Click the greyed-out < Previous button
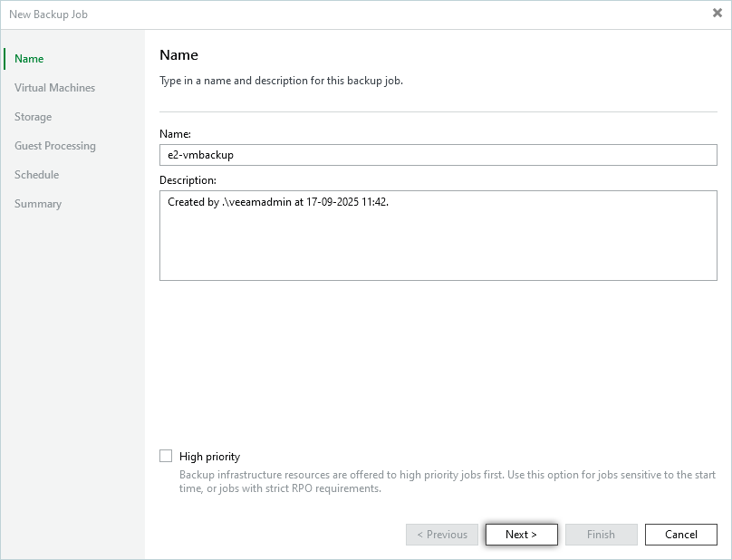The image size is (732, 560). tap(442, 535)
